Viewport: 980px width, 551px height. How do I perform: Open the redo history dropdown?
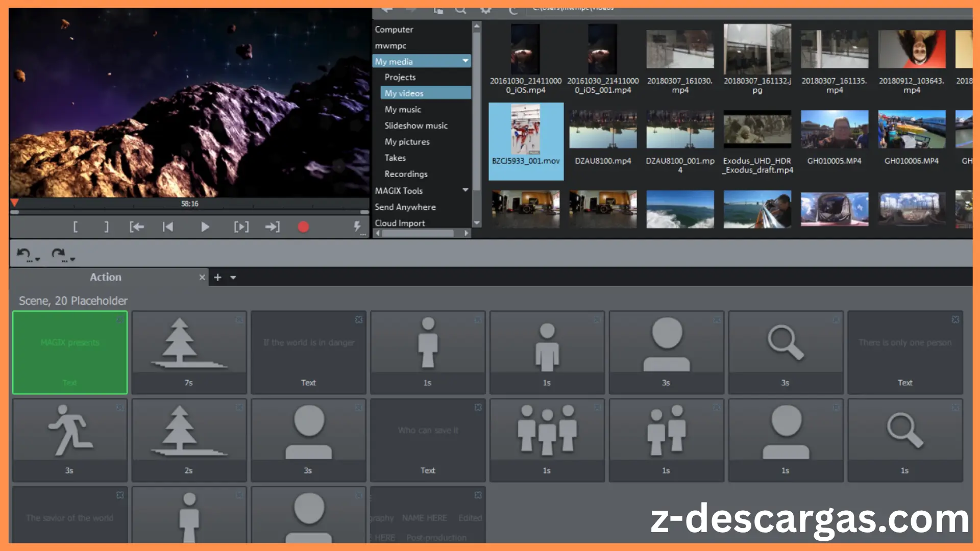pyautogui.click(x=72, y=260)
